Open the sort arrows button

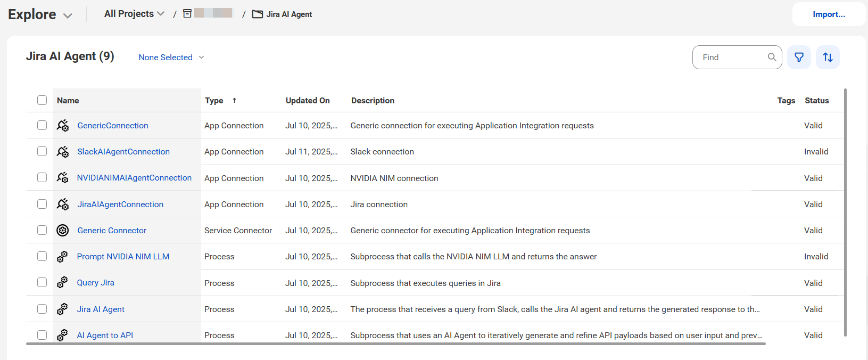coord(828,57)
